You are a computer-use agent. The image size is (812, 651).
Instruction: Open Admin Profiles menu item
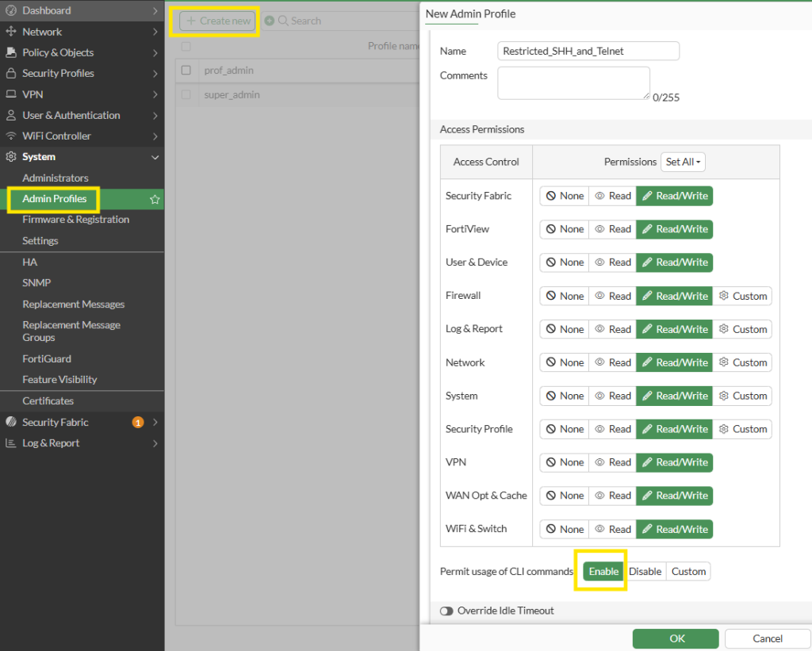(55, 199)
